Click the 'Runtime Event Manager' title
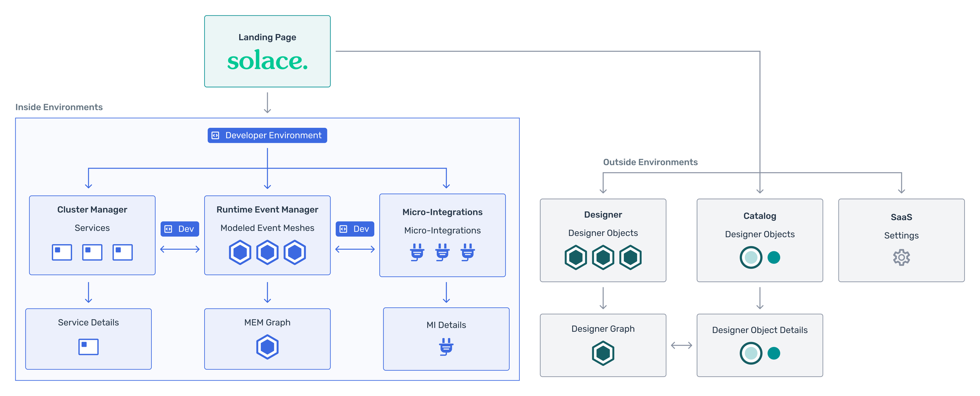Image resolution: width=980 pixels, height=396 pixels. click(267, 209)
